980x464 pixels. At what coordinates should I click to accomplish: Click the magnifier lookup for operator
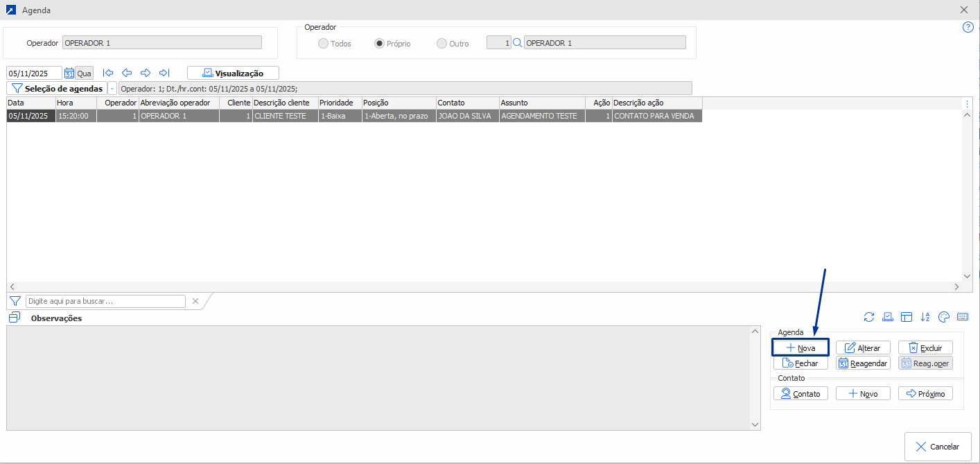[x=517, y=43]
